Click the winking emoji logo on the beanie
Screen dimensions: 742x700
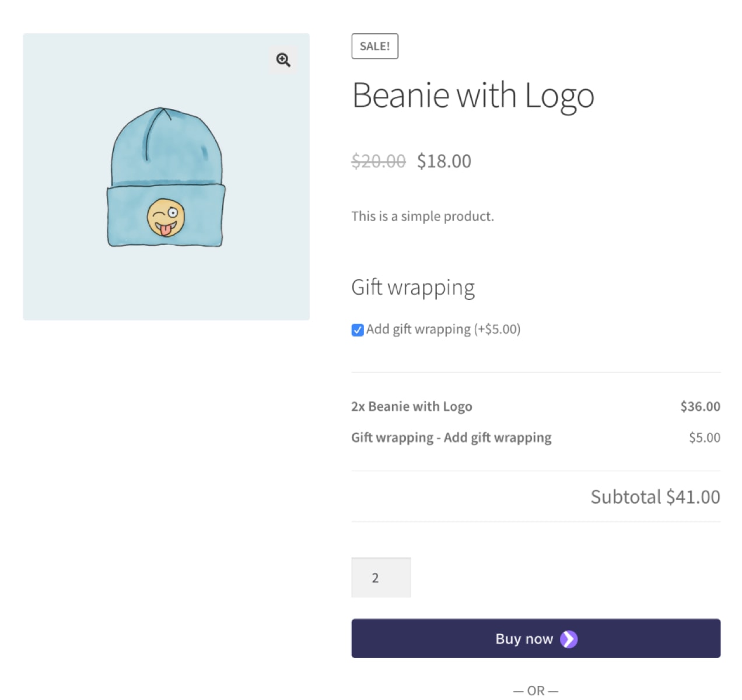tap(166, 218)
